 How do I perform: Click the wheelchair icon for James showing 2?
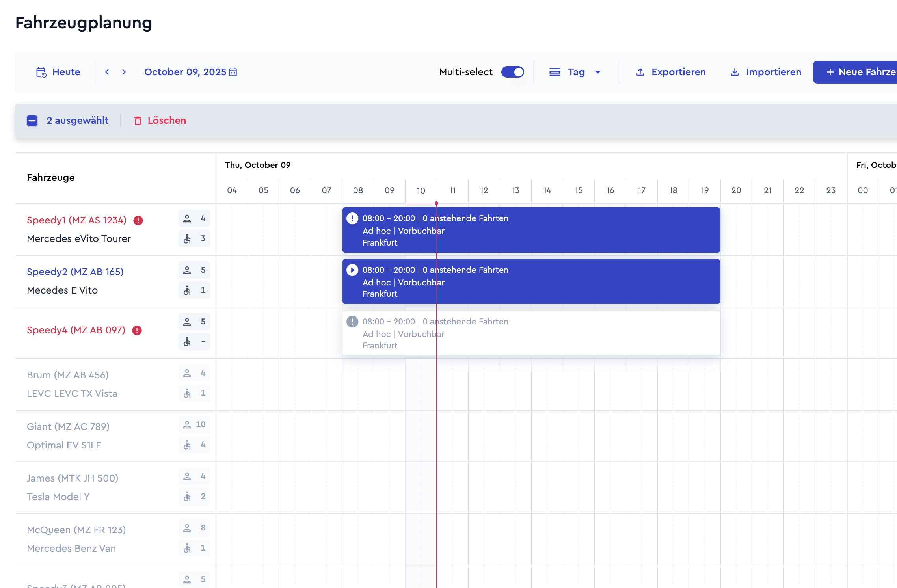187,497
